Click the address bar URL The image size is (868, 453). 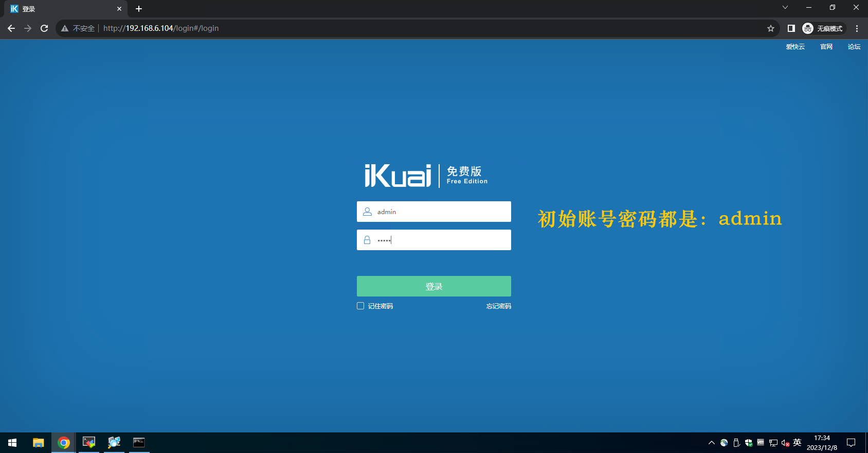pyautogui.click(x=161, y=28)
